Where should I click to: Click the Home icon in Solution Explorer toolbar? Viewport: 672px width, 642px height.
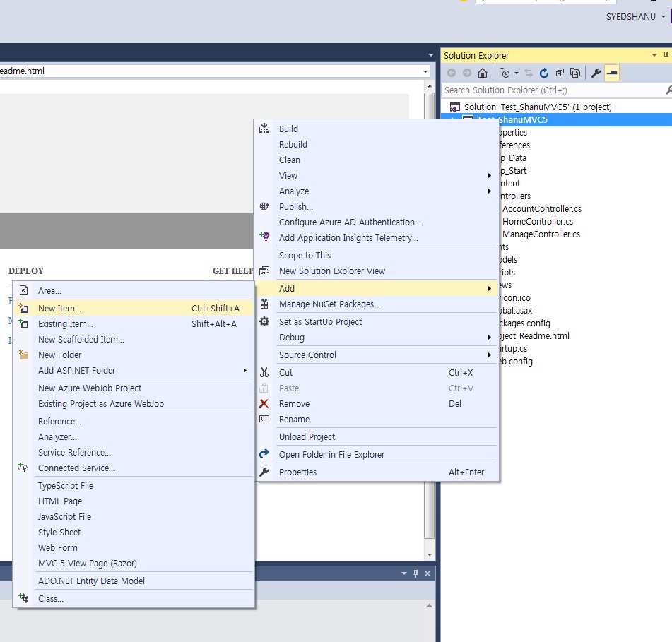pos(483,73)
